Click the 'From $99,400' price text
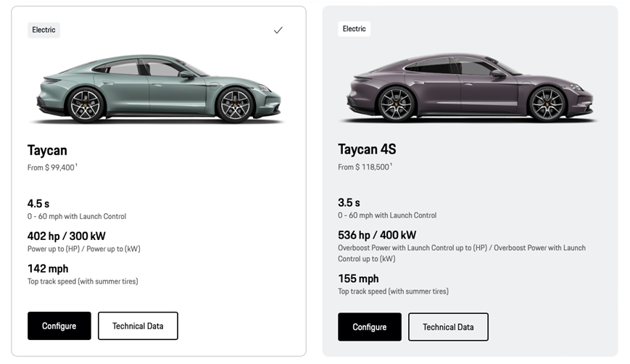 [51, 167]
